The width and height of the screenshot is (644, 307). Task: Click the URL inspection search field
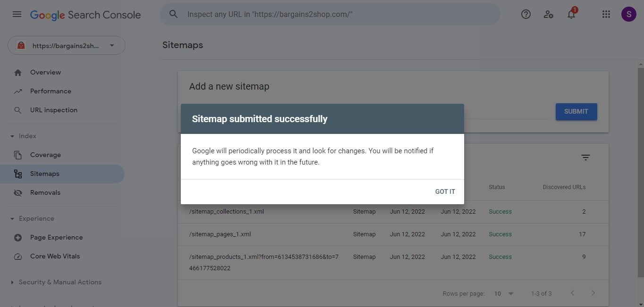[x=330, y=14]
